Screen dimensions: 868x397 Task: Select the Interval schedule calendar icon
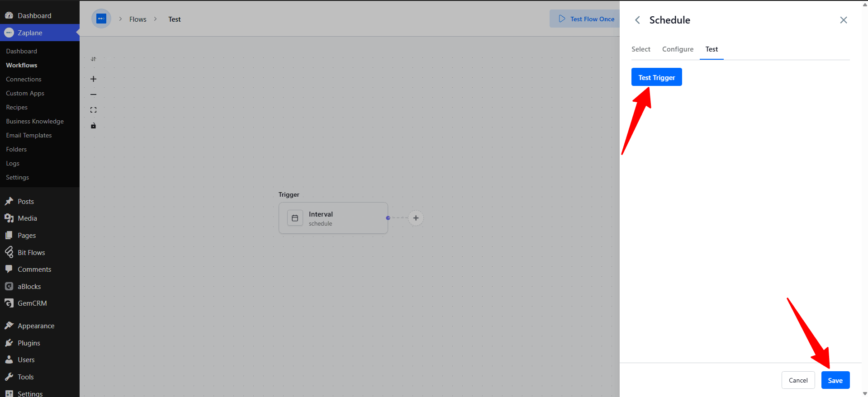(x=295, y=218)
